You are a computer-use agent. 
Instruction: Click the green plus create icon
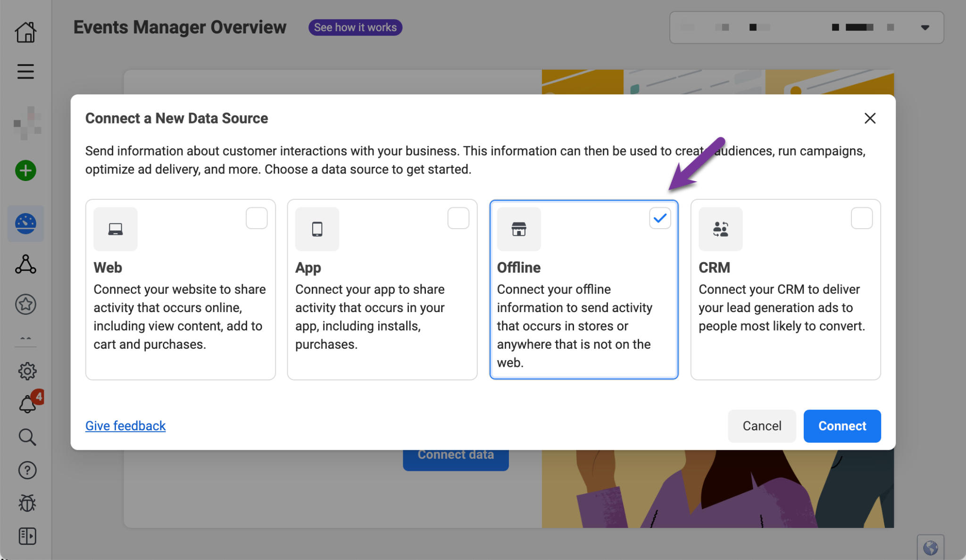[x=26, y=171]
